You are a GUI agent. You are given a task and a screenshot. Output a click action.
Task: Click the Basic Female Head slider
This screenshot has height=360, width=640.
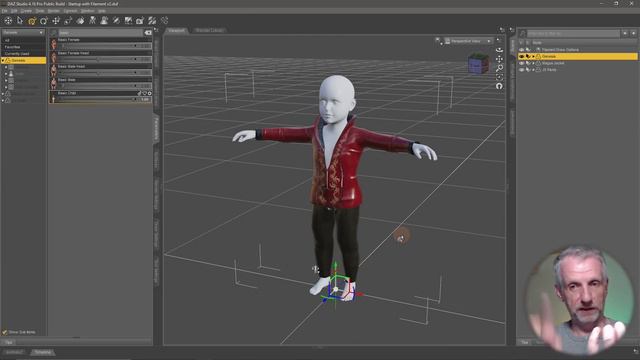coord(104,59)
